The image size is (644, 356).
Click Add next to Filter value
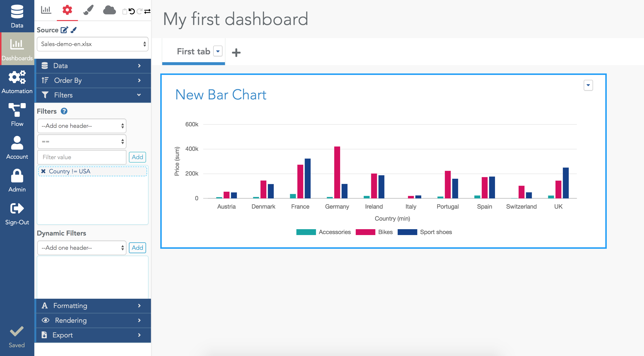[137, 157]
